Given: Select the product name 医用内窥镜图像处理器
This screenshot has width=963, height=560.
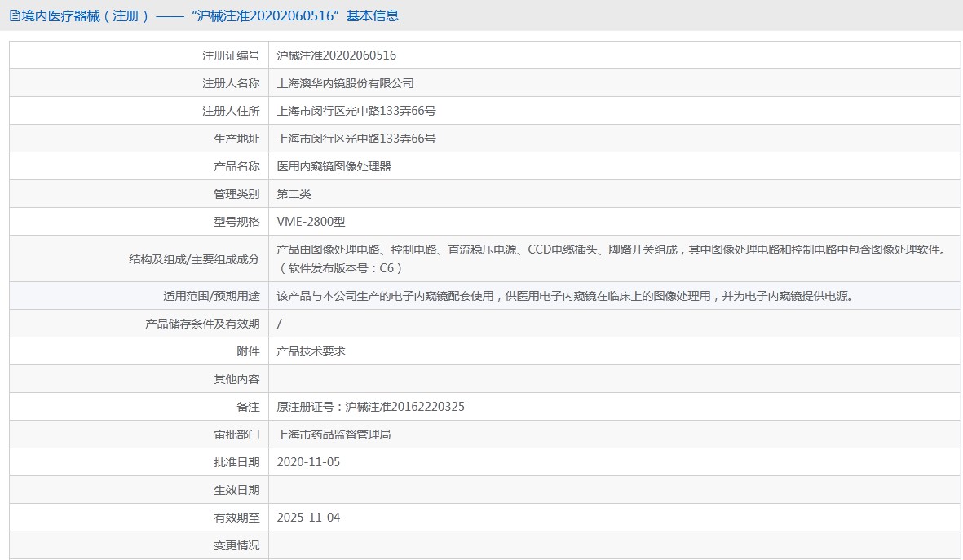Looking at the screenshot, I should coord(334,165).
